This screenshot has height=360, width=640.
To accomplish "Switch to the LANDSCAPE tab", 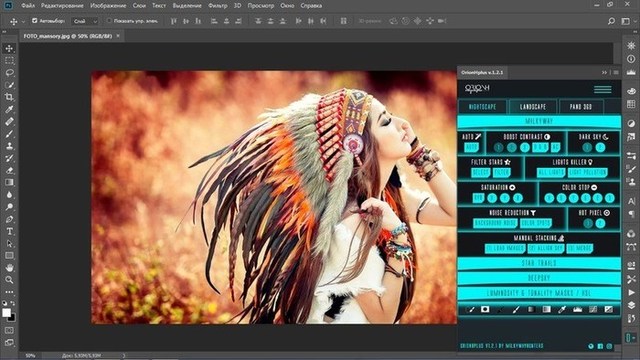I will point(533,107).
